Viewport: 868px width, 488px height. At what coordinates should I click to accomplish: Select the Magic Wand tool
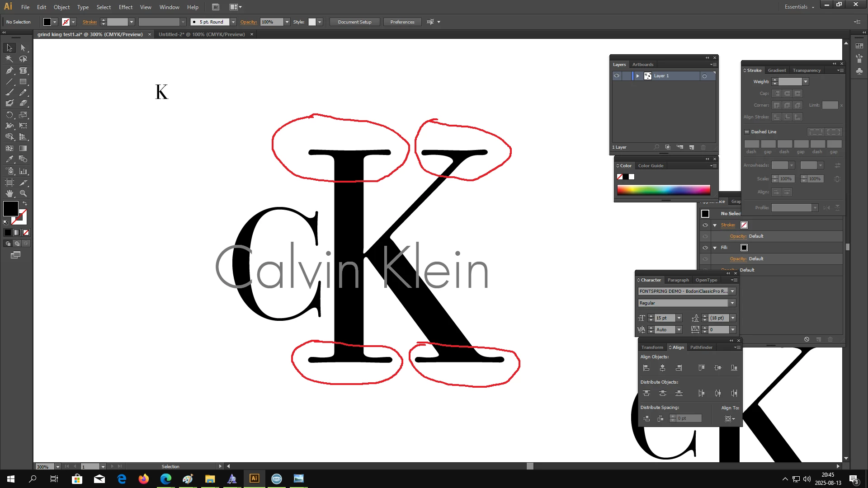pyautogui.click(x=9, y=59)
